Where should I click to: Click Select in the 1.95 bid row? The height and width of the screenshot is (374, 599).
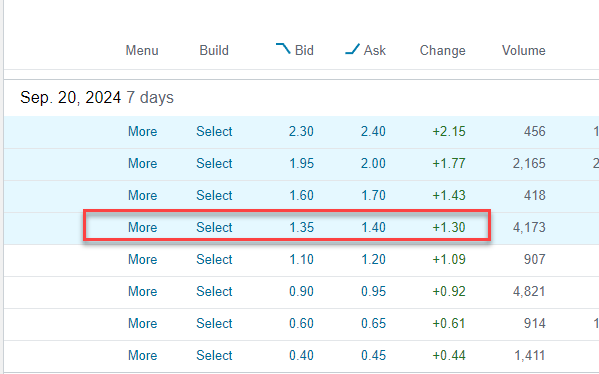point(214,164)
